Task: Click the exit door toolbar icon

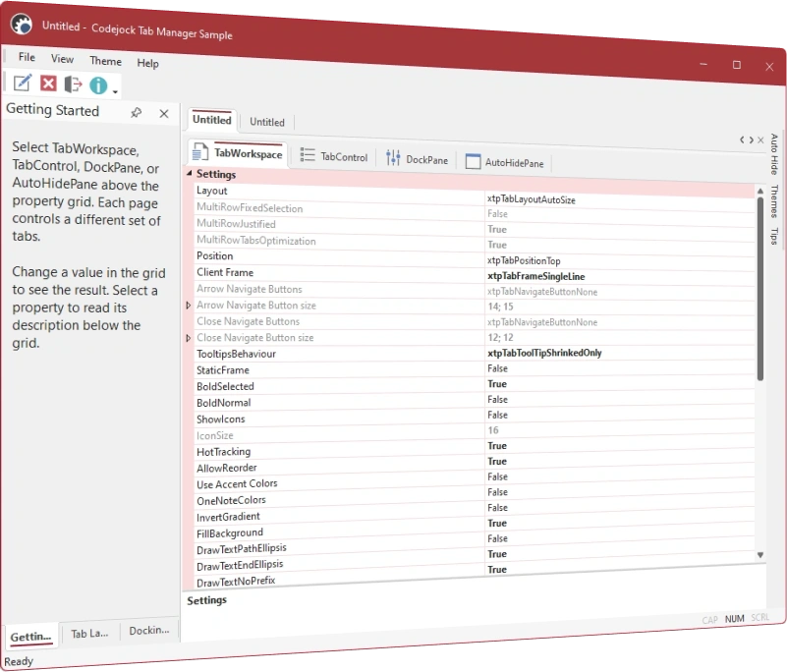Action: tap(74, 84)
